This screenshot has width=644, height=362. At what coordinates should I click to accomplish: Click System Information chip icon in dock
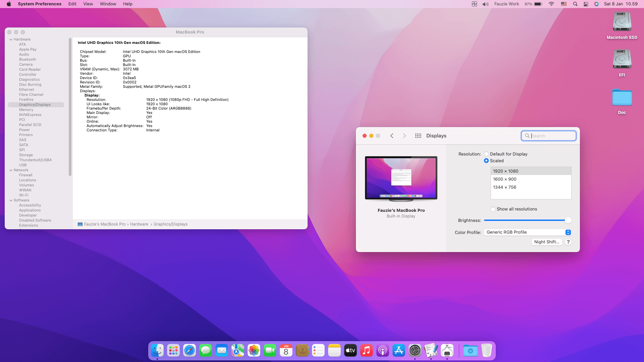[x=447, y=351]
